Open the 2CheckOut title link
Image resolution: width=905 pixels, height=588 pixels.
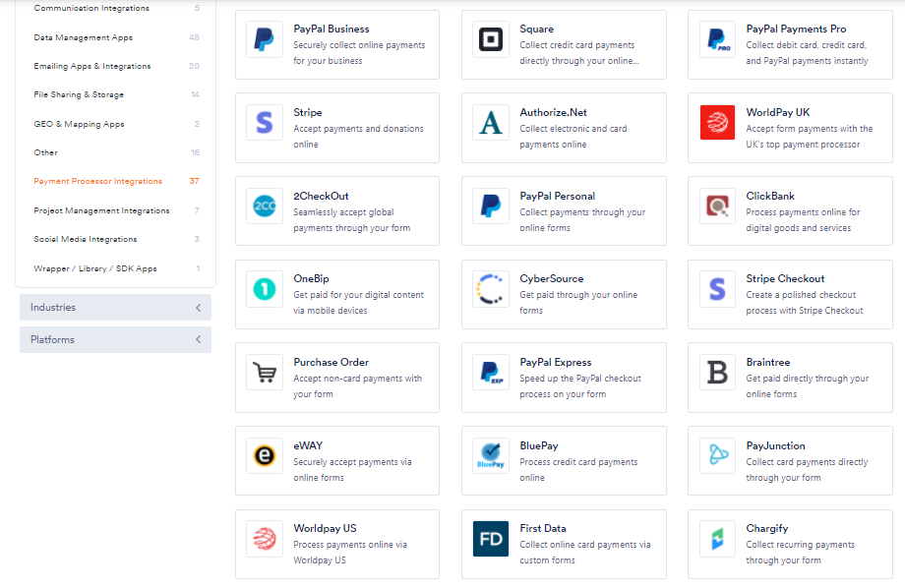pyautogui.click(x=321, y=197)
